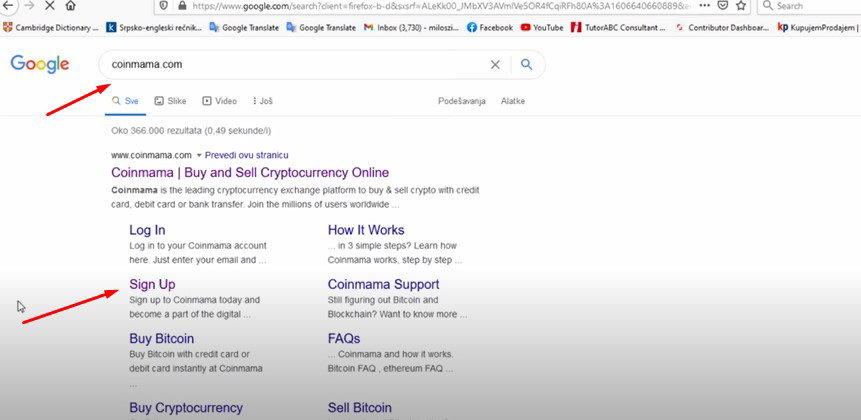Click the back navigation arrow
Viewport: 861px width, 420px height.
(x=8, y=5)
